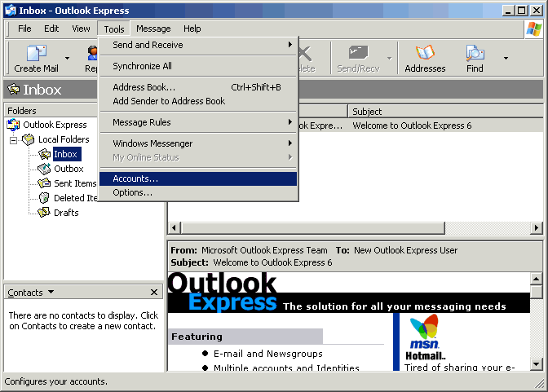Click the Sent Items folder icon
This screenshot has height=392, width=548.
pyautogui.click(x=44, y=183)
